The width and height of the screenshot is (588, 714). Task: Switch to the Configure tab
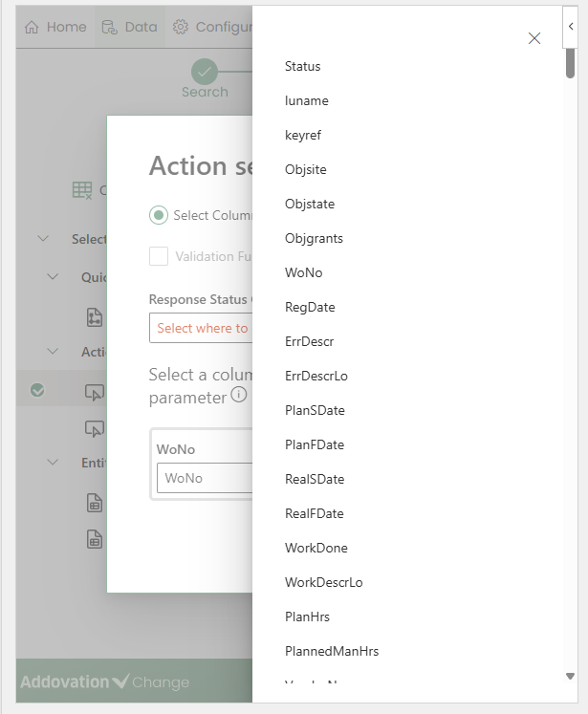pos(211,27)
